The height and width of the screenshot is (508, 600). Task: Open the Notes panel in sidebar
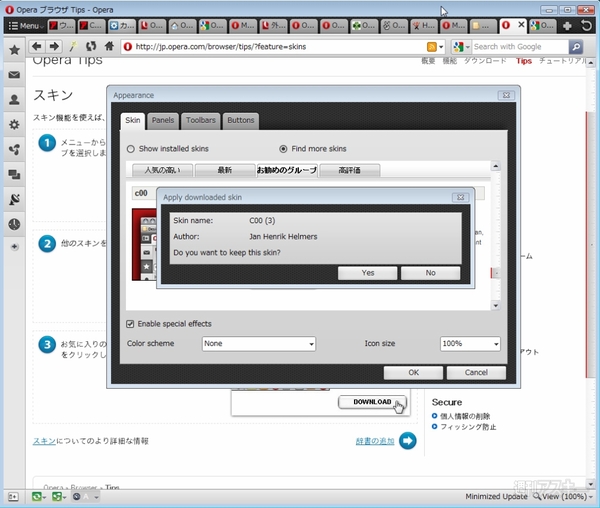coord(14,199)
